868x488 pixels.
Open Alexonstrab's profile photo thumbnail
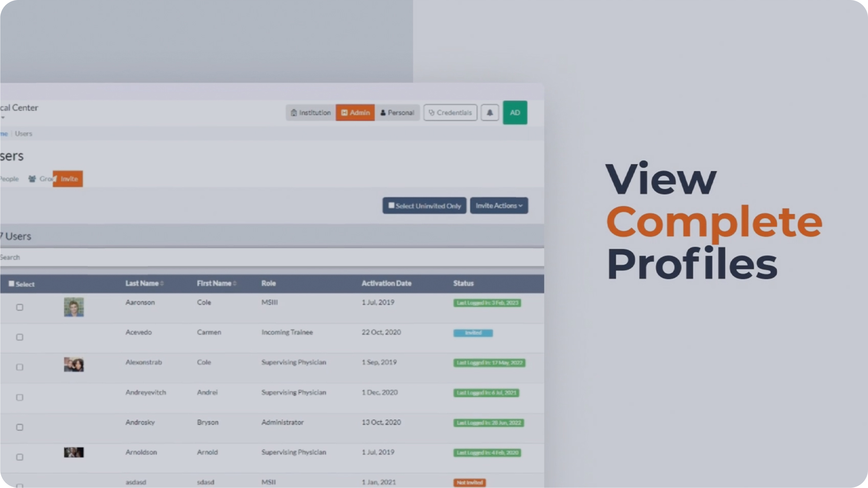[x=74, y=365]
